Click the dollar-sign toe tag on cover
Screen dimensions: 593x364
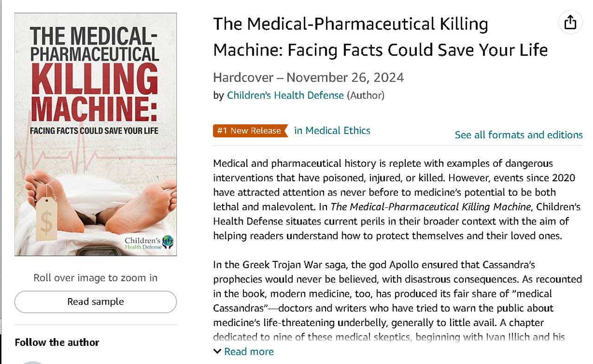pos(47,217)
